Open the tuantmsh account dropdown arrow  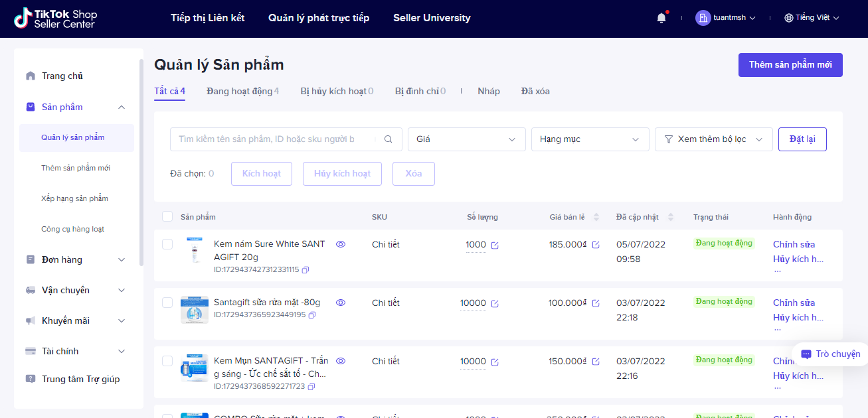pyautogui.click(x=752, y=19)
